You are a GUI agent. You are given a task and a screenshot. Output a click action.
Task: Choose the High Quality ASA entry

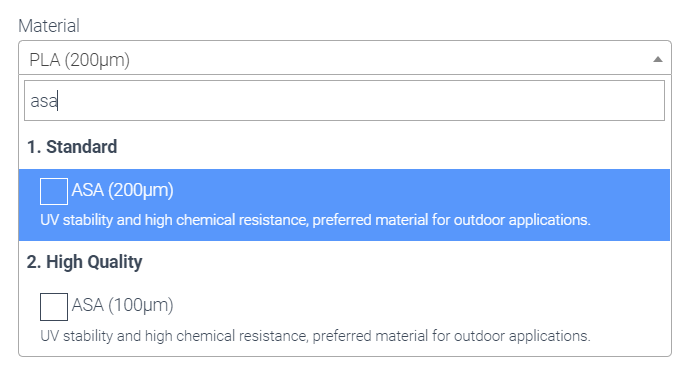pyautogui.click(x=344, y=319)
